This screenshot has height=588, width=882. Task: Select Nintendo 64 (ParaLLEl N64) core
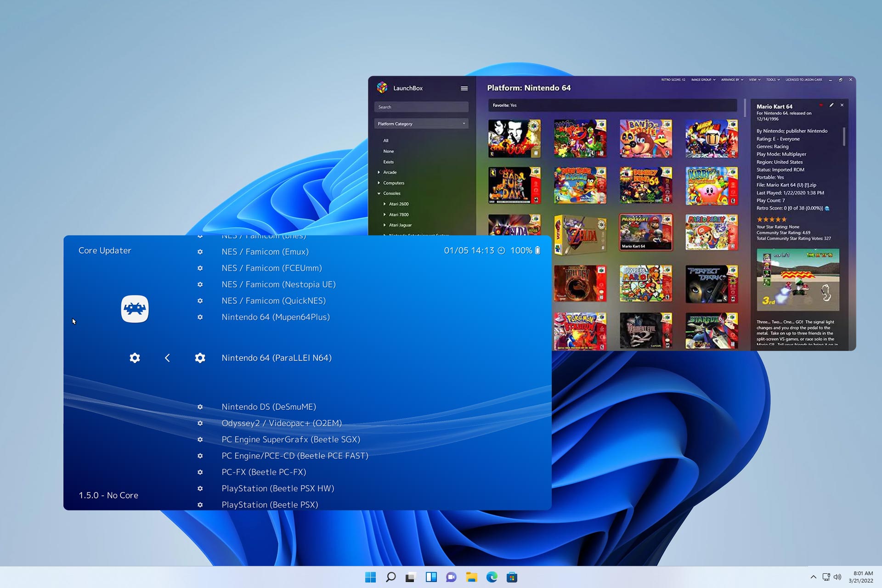[x=277, y=358]
